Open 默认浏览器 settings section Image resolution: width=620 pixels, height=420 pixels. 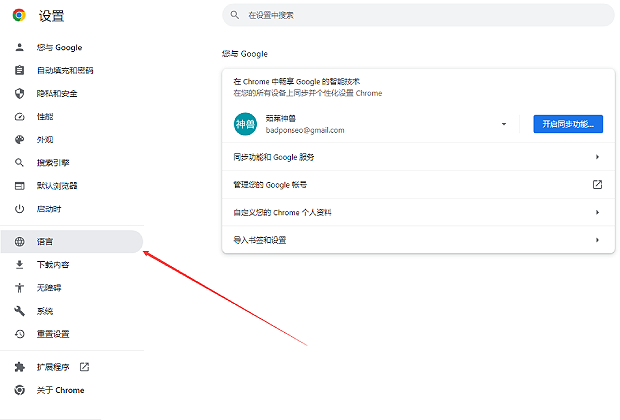point(57,186)
